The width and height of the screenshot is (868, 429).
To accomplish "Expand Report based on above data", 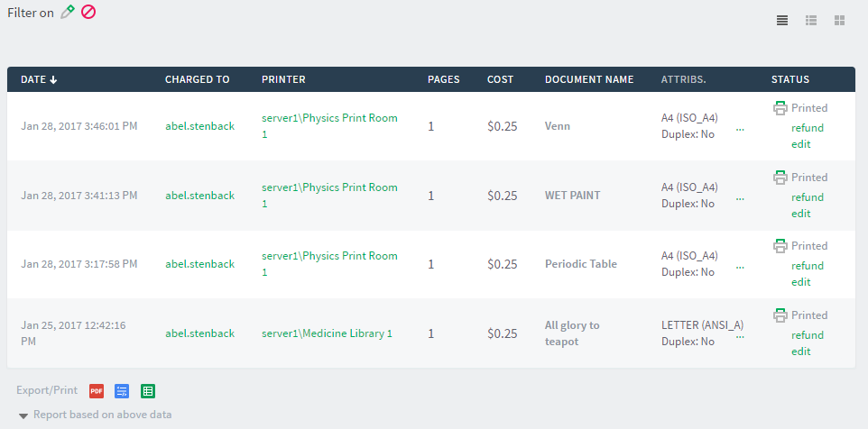I will [x=95, y=415].
